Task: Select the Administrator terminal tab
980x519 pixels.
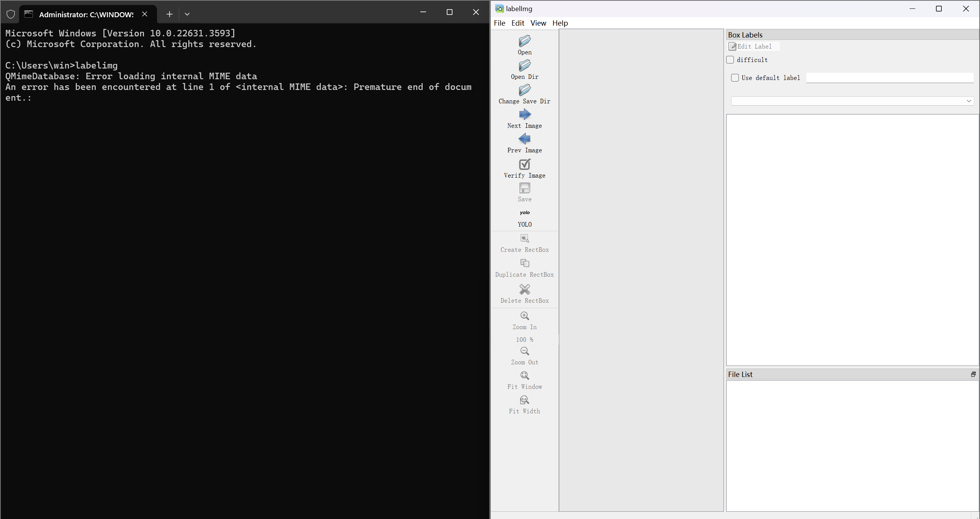Action: coord(87,14)
